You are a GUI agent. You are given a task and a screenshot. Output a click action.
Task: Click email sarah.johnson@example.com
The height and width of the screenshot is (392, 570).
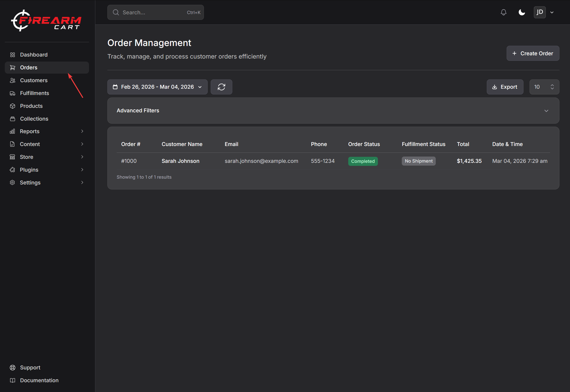261,161
